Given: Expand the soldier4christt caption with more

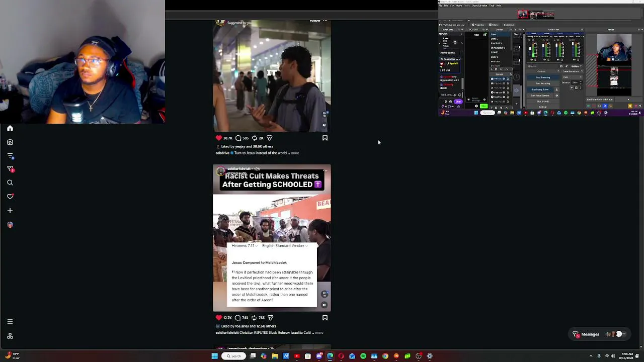Looking at the screenshot, I should (319, 333).
